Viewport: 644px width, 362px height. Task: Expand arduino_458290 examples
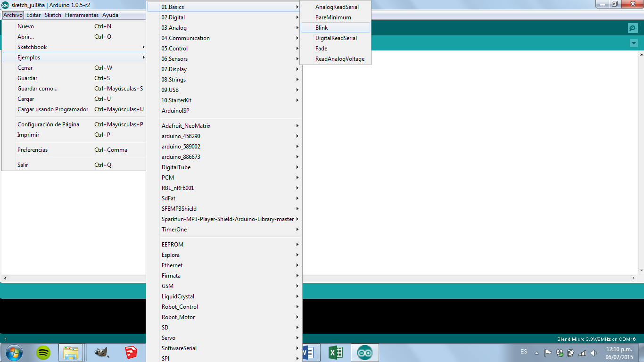224,136
